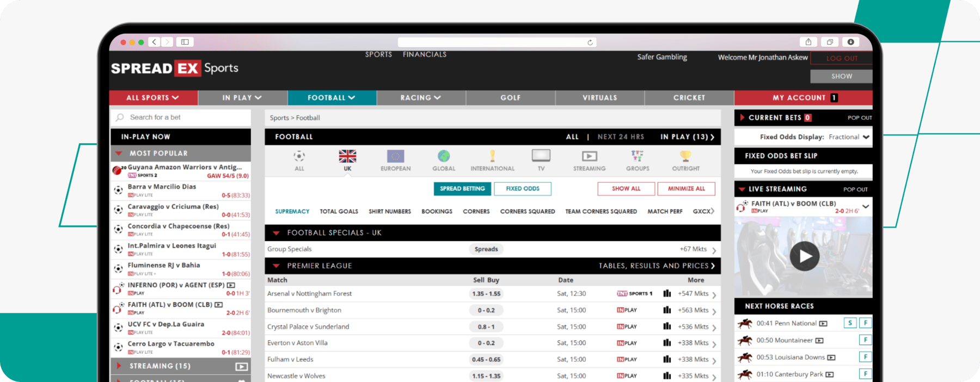Click the search magnifier icon
Viewport: 980px width, 382px height.
[x=120, y=118]
